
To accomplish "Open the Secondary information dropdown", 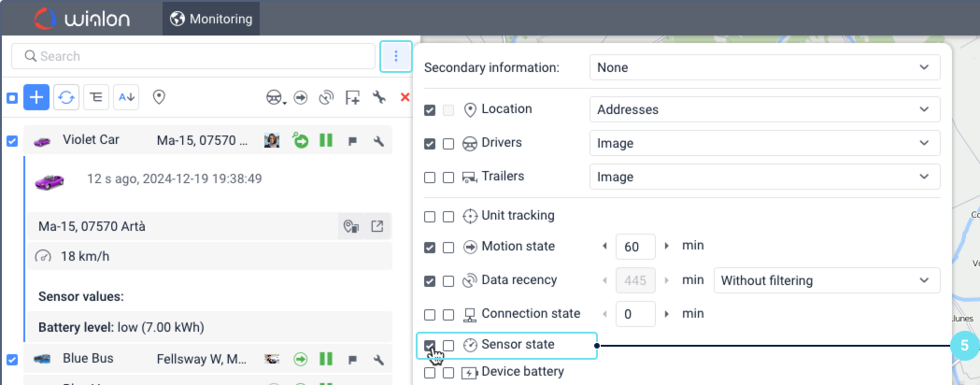I will pos(764,67).
